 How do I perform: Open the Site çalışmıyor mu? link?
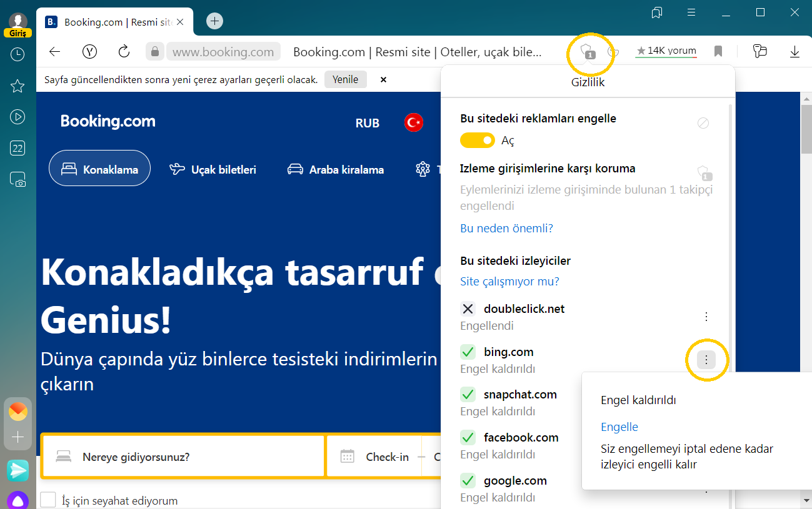pyautogui.click(x=509, y=282)
